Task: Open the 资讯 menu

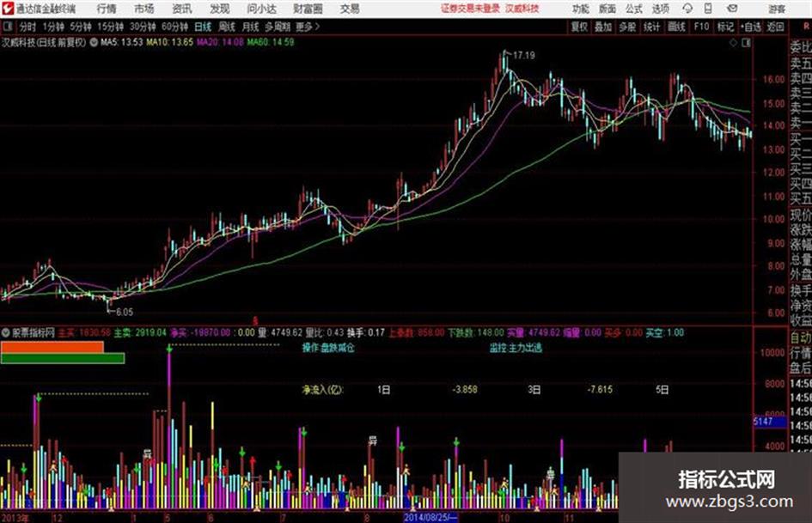Action: pos(182,9)
